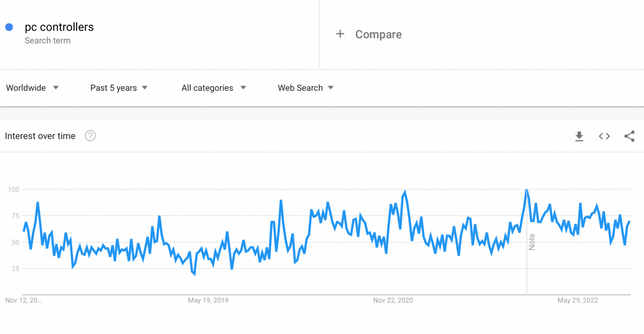Open the Interest over time help tooltip

[90, 135]
